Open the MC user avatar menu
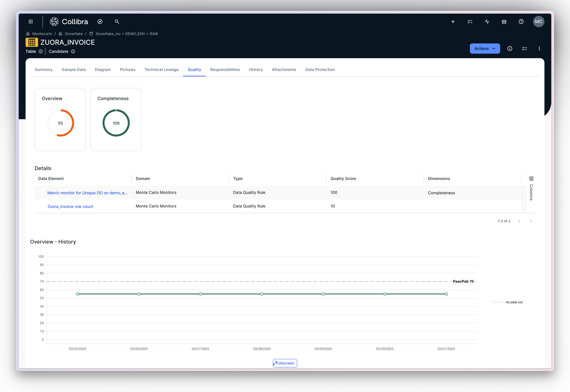The width and height of the screenshot is (570, 392). click(538, 22)
